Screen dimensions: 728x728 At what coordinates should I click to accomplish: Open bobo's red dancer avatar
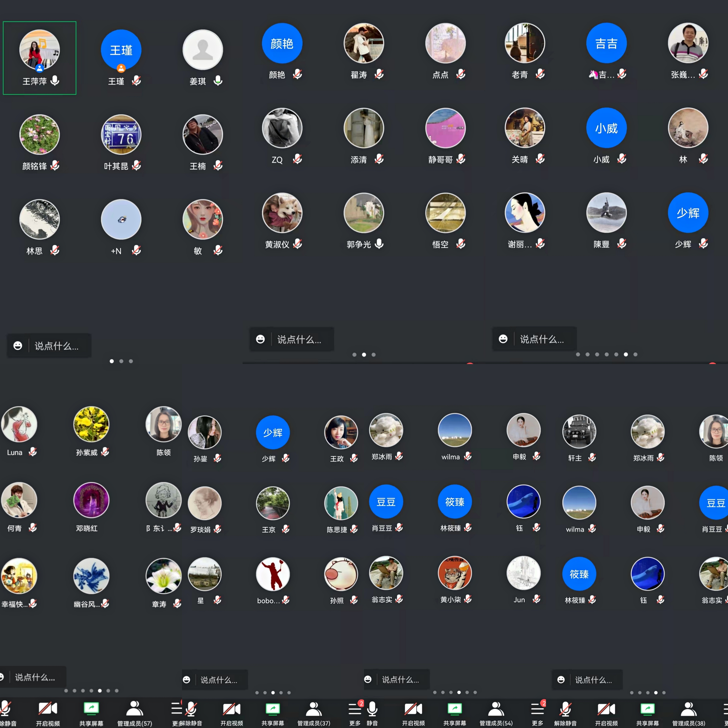[273, 574]
